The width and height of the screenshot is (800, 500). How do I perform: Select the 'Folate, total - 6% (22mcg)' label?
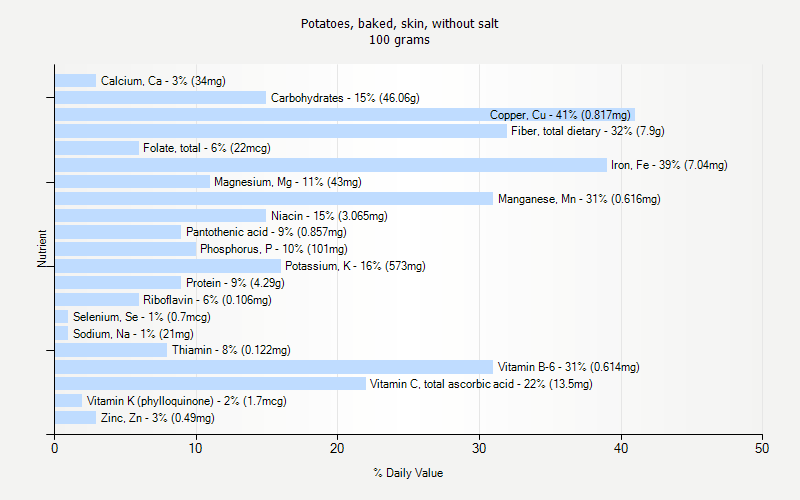pos(207,148)
